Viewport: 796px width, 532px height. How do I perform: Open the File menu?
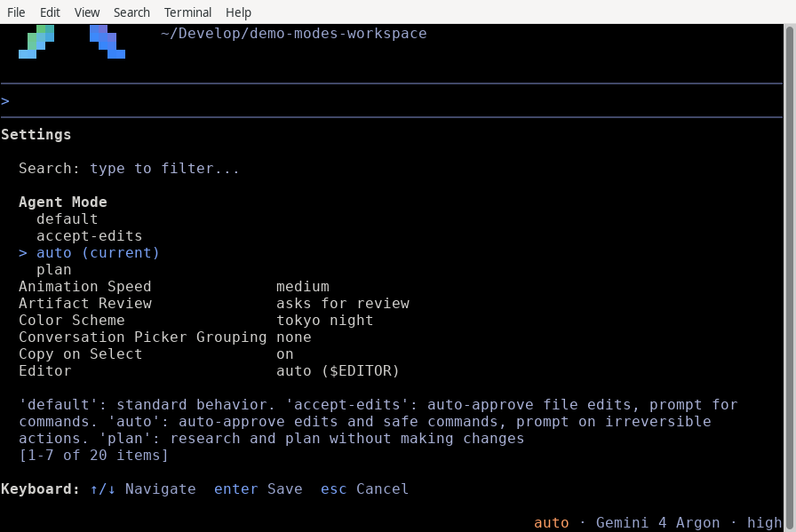(16, 12)
